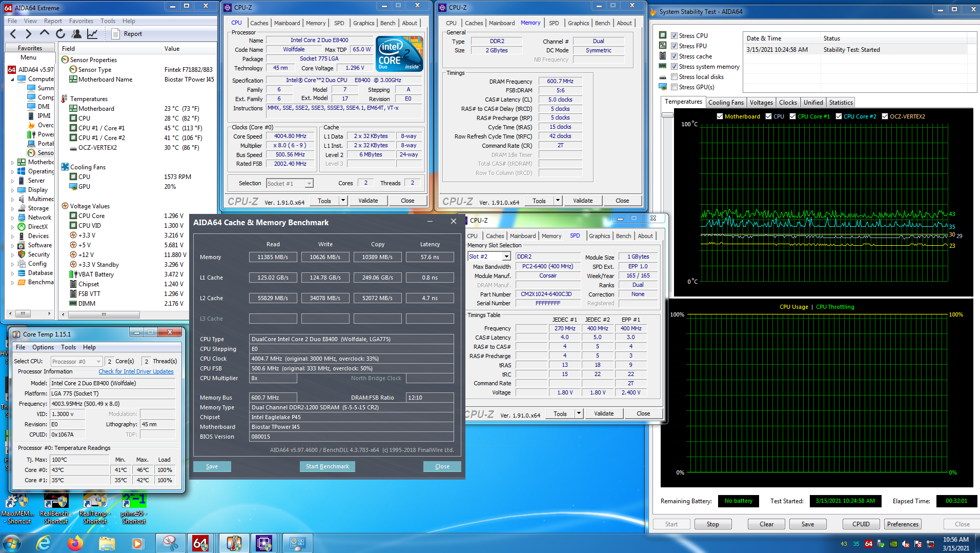Open SPD tab in CPU-Z Memory window
Image resolution: width=980 pixels, height=553 pixels.
(554, 23)
